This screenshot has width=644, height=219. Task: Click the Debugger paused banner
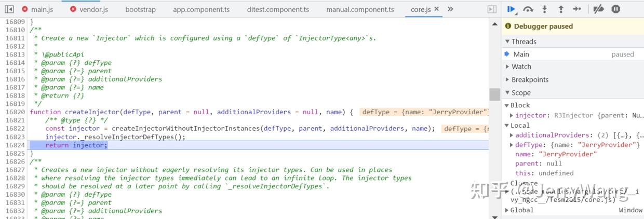pos(573,26)
